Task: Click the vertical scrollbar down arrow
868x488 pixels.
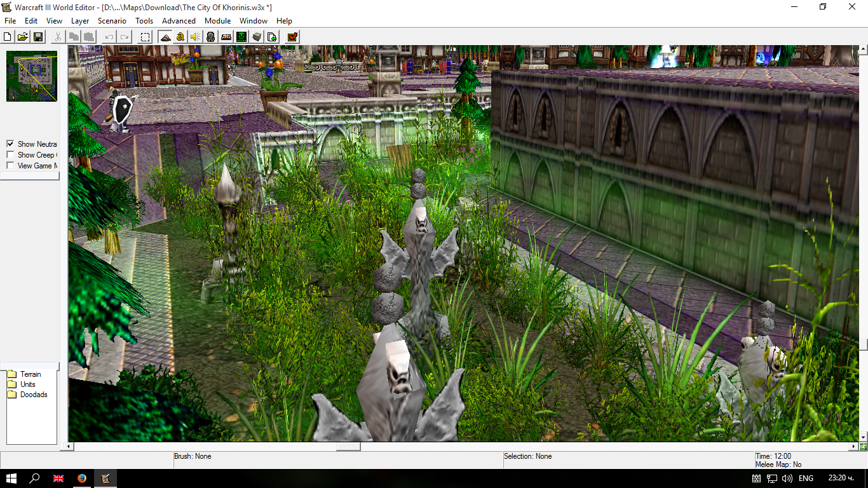Action: coord(864,437)
